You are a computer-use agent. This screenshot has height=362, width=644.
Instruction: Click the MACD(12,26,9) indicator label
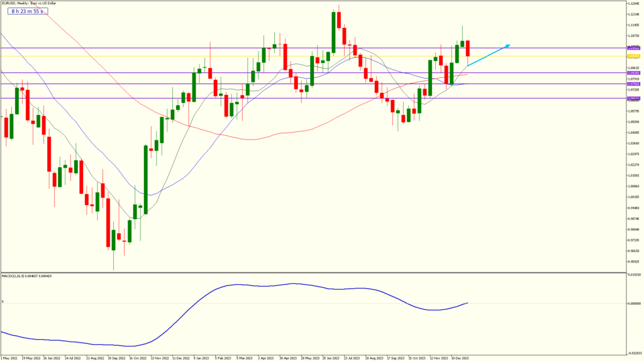click(x=26, y=276)
